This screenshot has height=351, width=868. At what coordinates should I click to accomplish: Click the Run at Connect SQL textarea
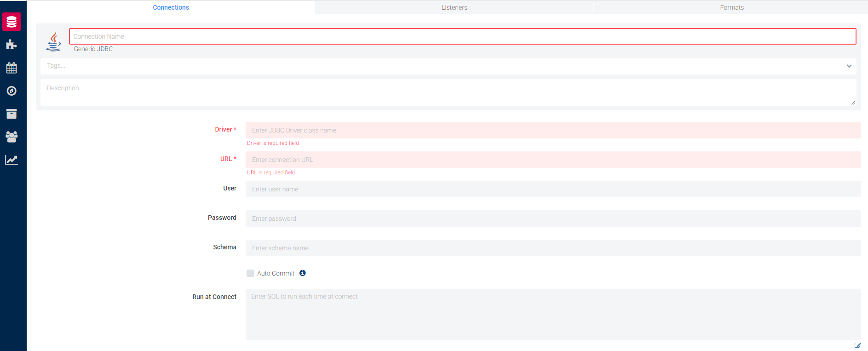pos(553,315)
